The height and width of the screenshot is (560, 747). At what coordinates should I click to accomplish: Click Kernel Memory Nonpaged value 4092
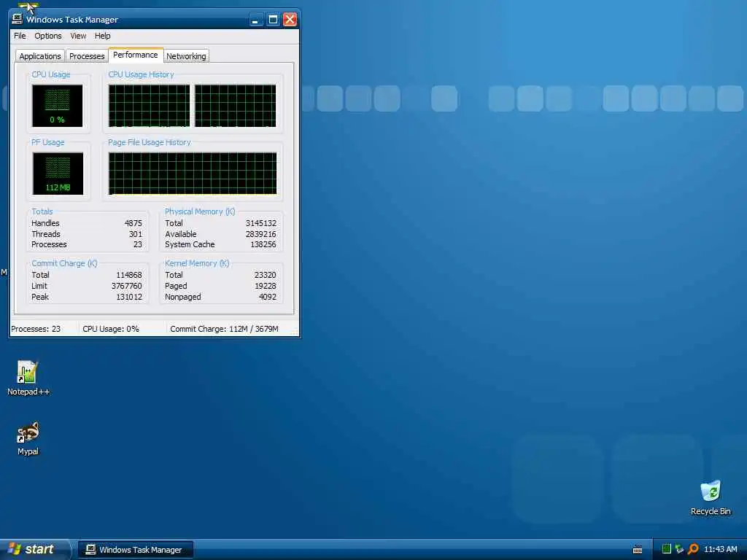point(268,297)
